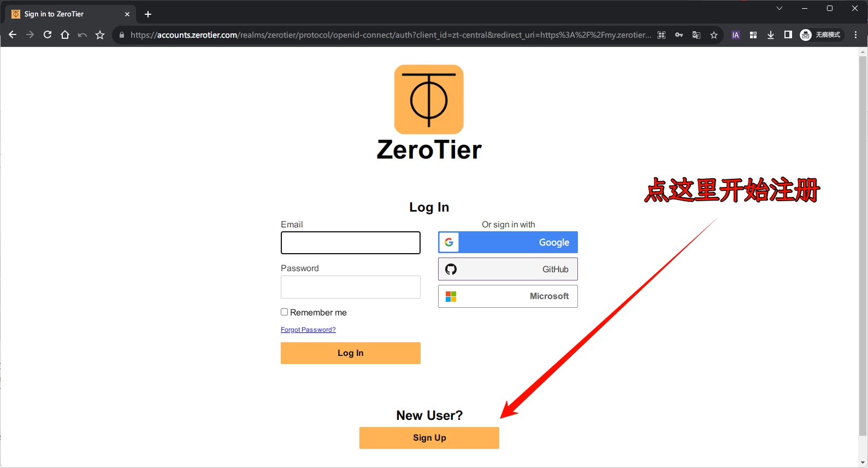The height and width of the screenshot is (468, 868).
Task: Open the IA extension icon
Action: [736, 35]
